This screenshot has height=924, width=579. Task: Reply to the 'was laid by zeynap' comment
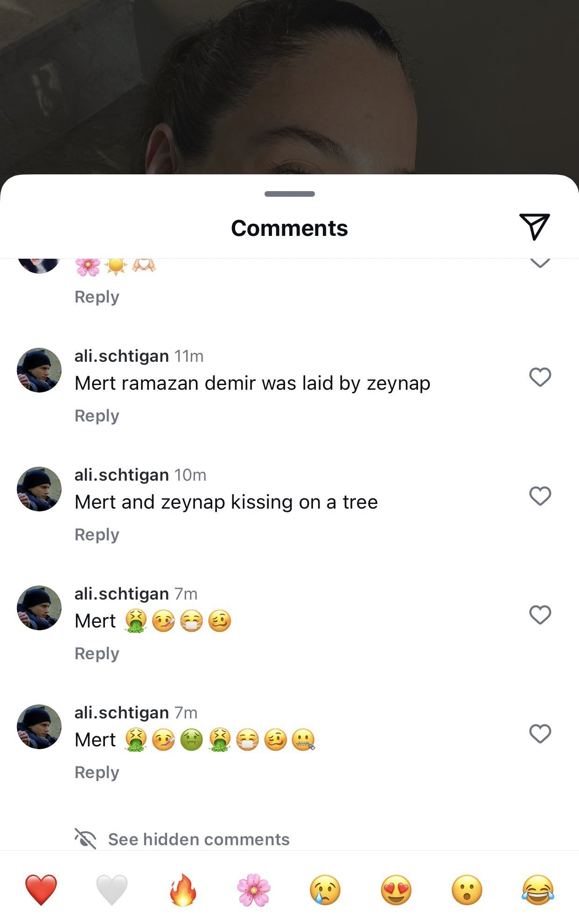coord(97,416)
